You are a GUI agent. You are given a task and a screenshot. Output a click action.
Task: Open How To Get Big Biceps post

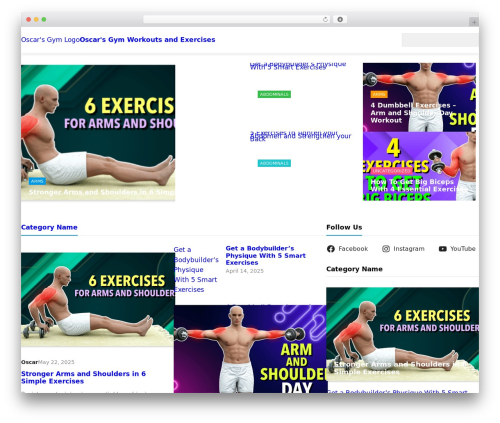pyautogui.click(x=418, y=185)
